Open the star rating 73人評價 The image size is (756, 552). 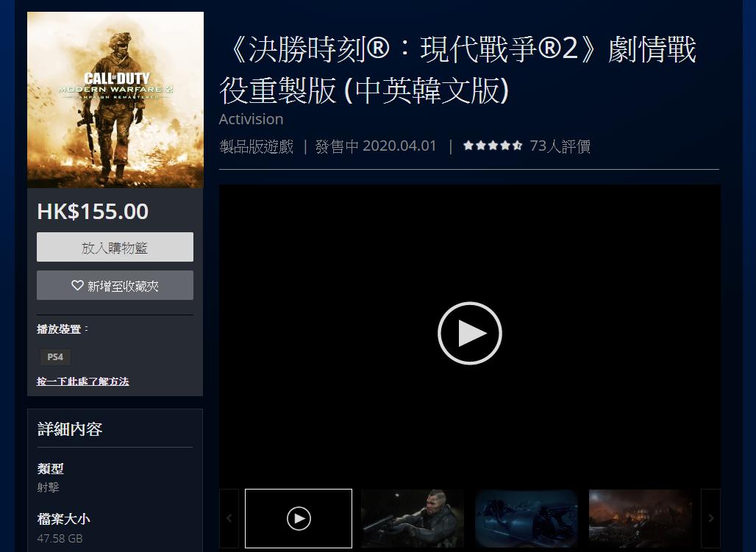coord(527,146)
